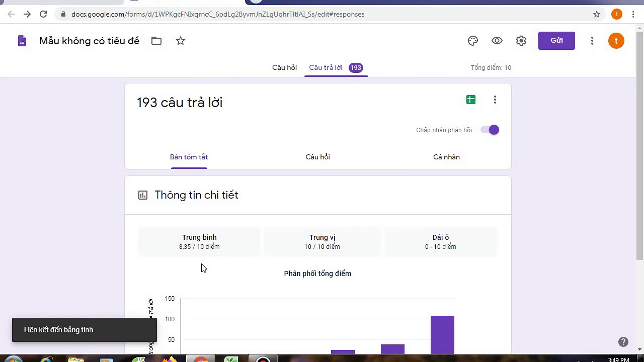Screen dimensions: 644x362
Task: Turn off the Chấp nhận phản hồi switch
Action: [x=490, y=130]
